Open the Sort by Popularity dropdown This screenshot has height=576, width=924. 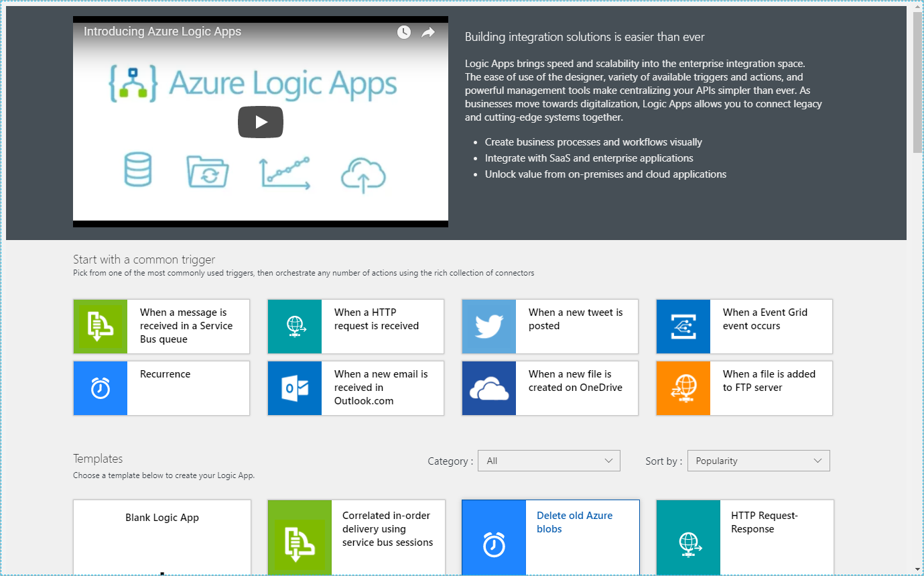758,461
